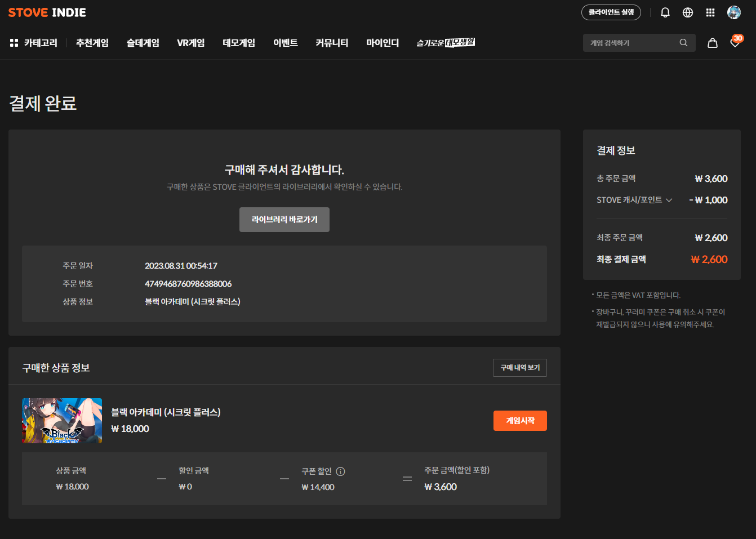Image resolution: width=756 pixels, height=539 pixels.
Task: Click the coupon discount info icon
Action: click(x=340, y=471)
